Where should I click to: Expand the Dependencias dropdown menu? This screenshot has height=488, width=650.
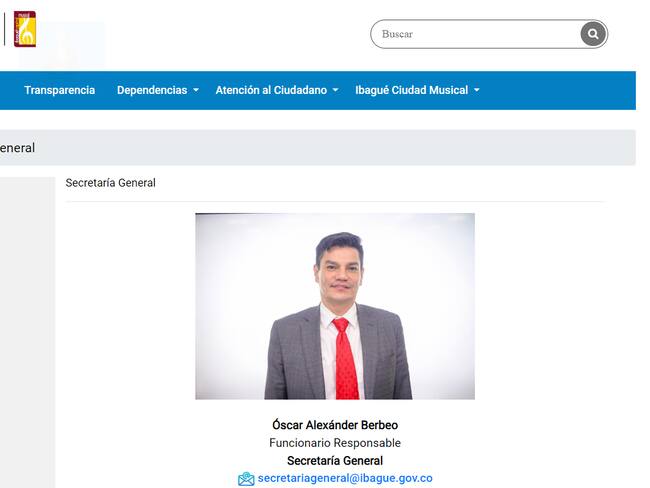(x=158, y=90)
